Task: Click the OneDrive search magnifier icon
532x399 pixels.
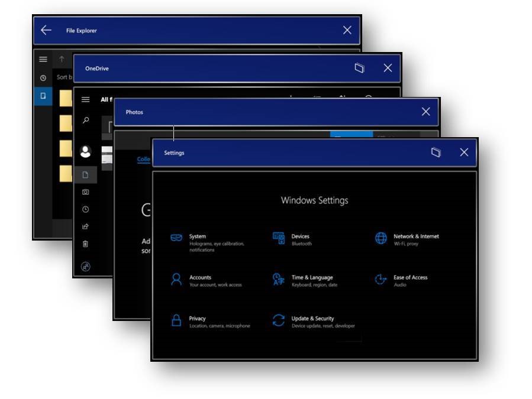Action: click(86, 120)
